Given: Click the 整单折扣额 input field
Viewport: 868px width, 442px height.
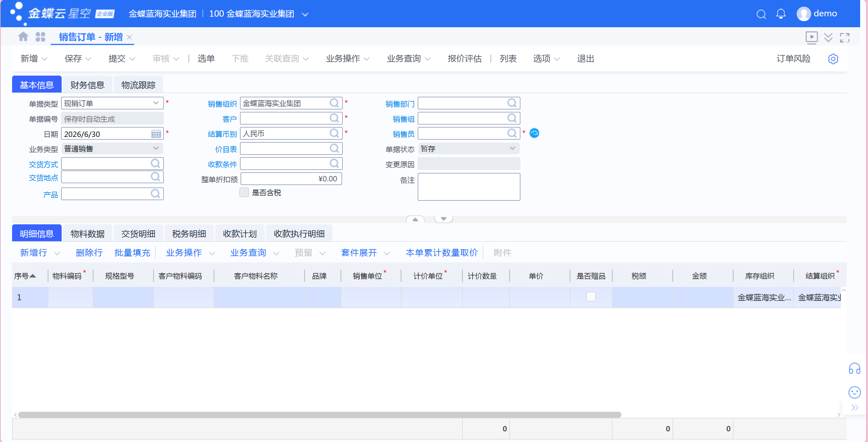Looking at the screenshot, I should (291, 179).
